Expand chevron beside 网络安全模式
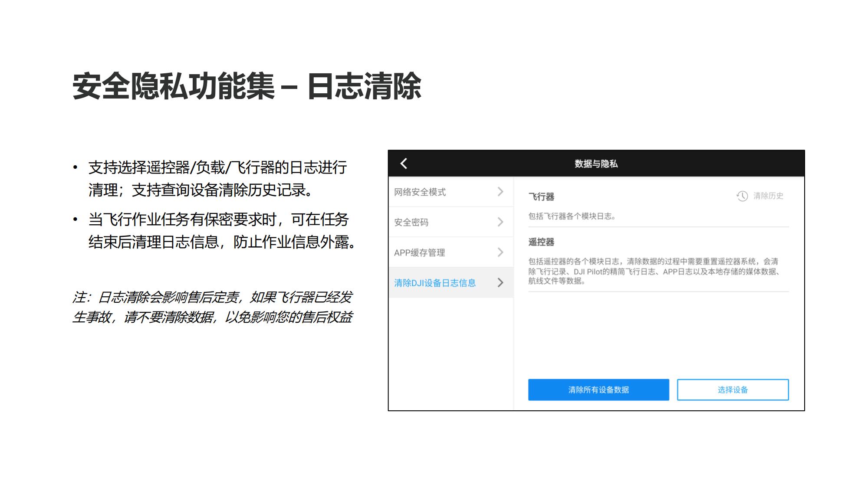 (500, 192)
